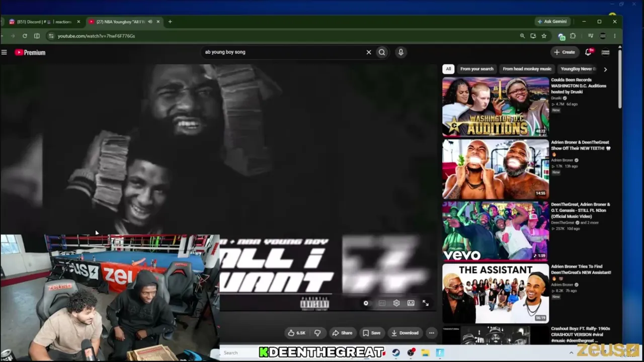Image resolution: width=644 pixels, height=362 pixels.
Task: Install app icon in the address bar
Action: click(x=533, y=36)
